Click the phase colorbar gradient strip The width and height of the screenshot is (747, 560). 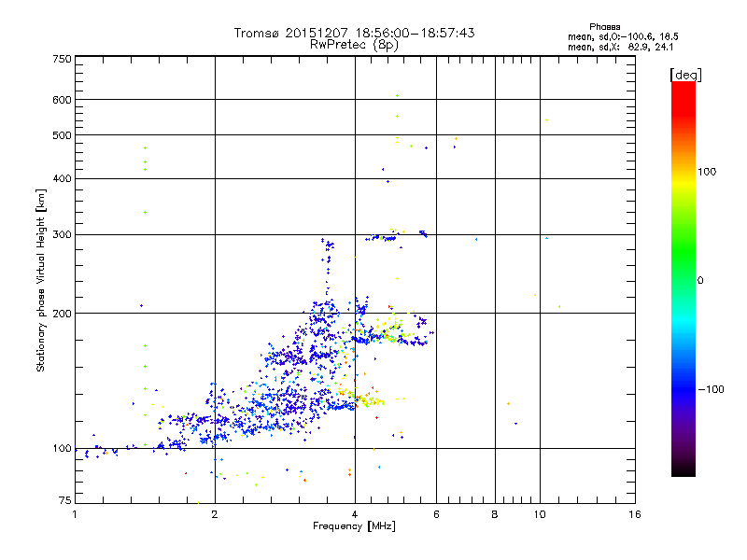(684, 278)
